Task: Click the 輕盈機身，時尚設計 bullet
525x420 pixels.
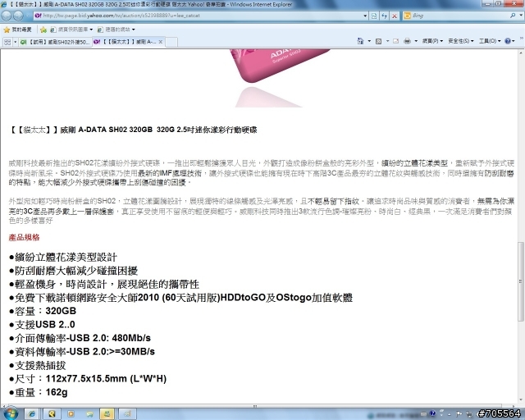Action: point(104,285)
